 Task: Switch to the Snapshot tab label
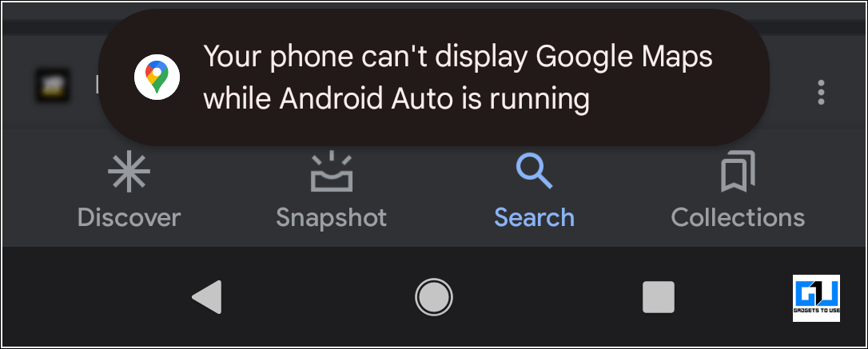[331, 217]
